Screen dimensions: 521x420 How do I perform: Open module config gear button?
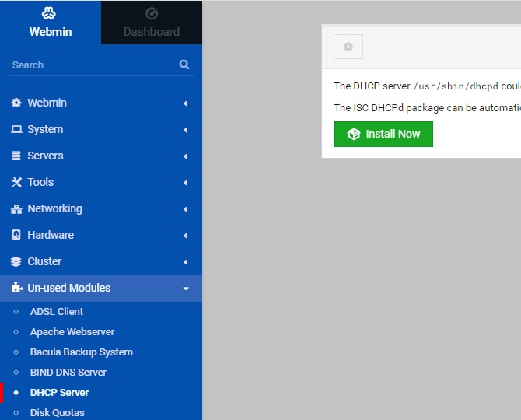point(348,47)
